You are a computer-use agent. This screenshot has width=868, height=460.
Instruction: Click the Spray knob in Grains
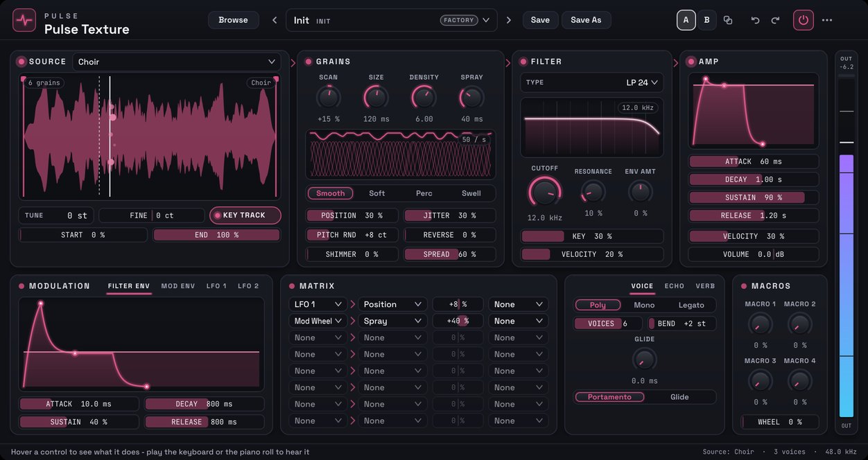pos(471,97)
